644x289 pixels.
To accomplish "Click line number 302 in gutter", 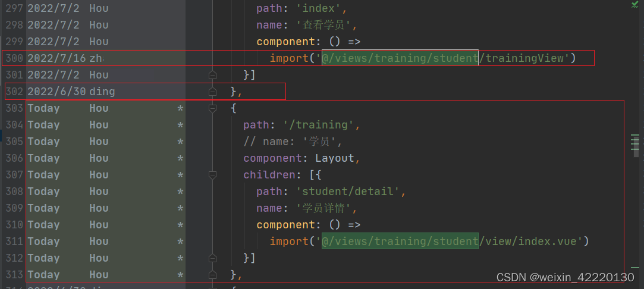I will [14, 92].
